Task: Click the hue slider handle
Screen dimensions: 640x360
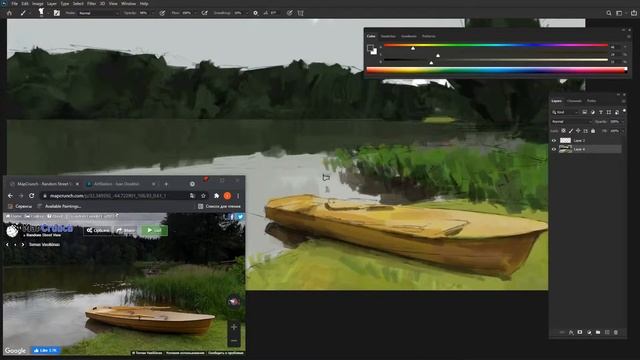Action: [x=413, y=48]
